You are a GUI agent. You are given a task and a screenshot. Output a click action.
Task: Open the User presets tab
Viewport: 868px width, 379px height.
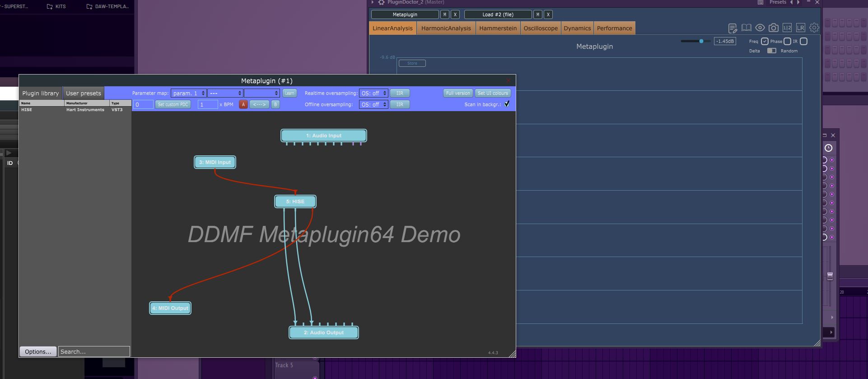point(83,93)
